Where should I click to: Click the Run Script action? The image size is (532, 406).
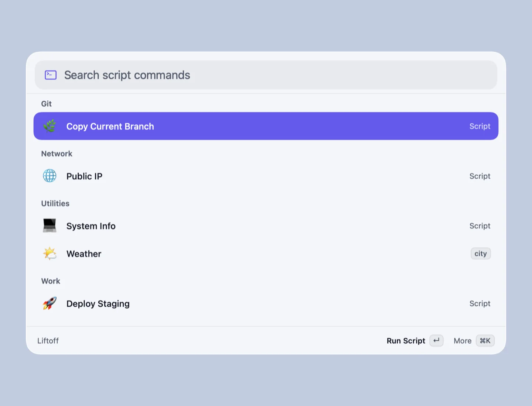coord(406,341)
